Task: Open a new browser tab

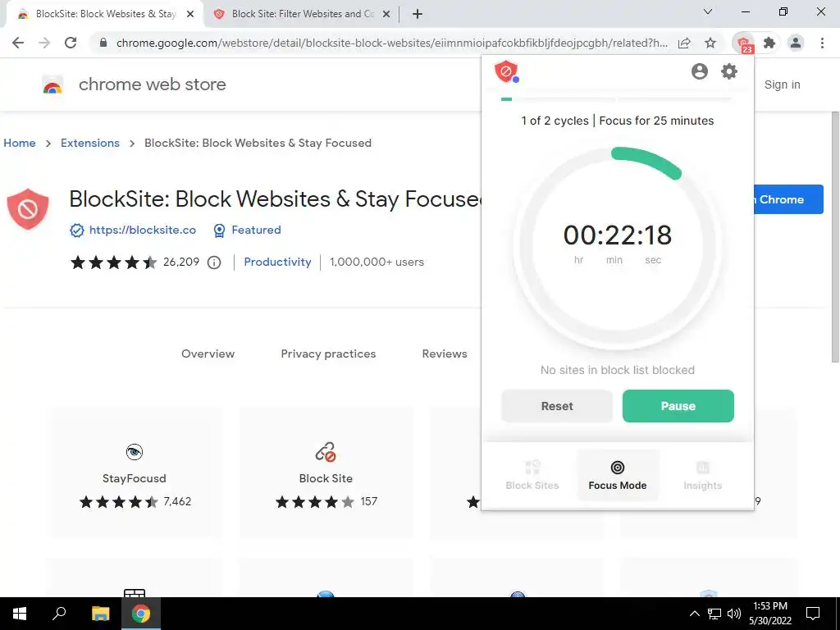Action: [x=418, y=15]
